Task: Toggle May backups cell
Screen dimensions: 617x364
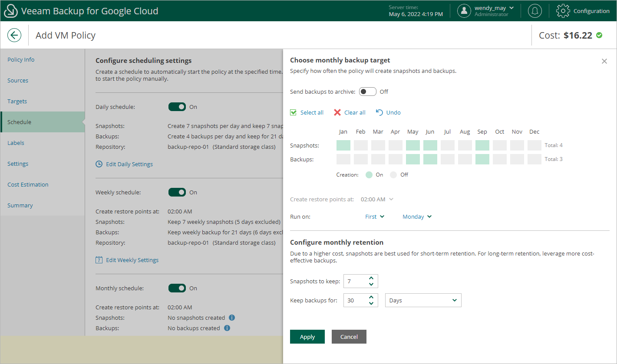Action: [x=413, y=159]
